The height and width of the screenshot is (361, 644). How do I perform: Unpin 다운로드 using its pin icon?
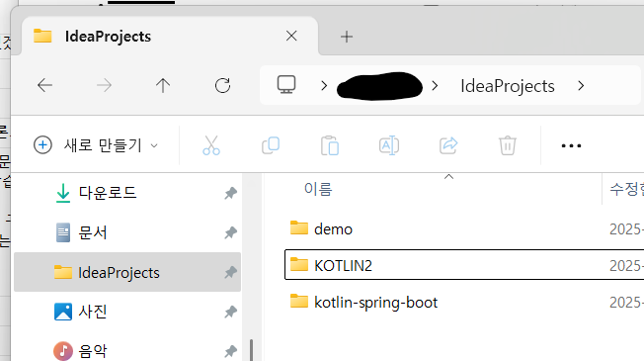pos(231,193)
